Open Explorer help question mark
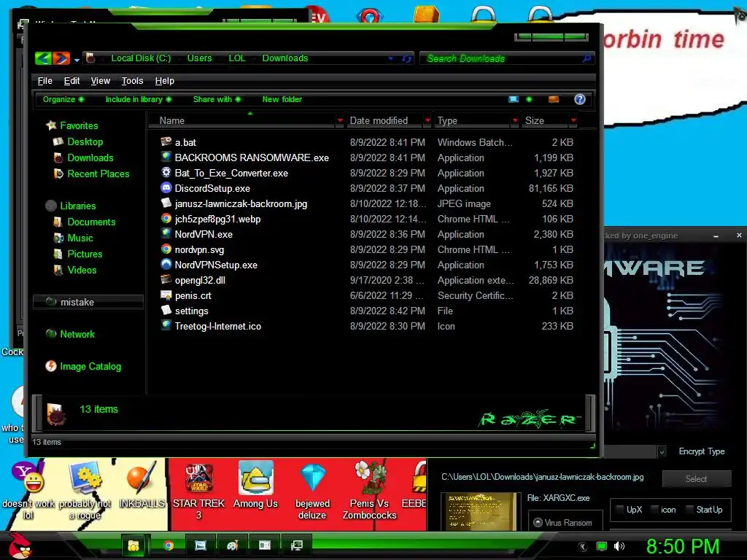 tap(580, 99)
